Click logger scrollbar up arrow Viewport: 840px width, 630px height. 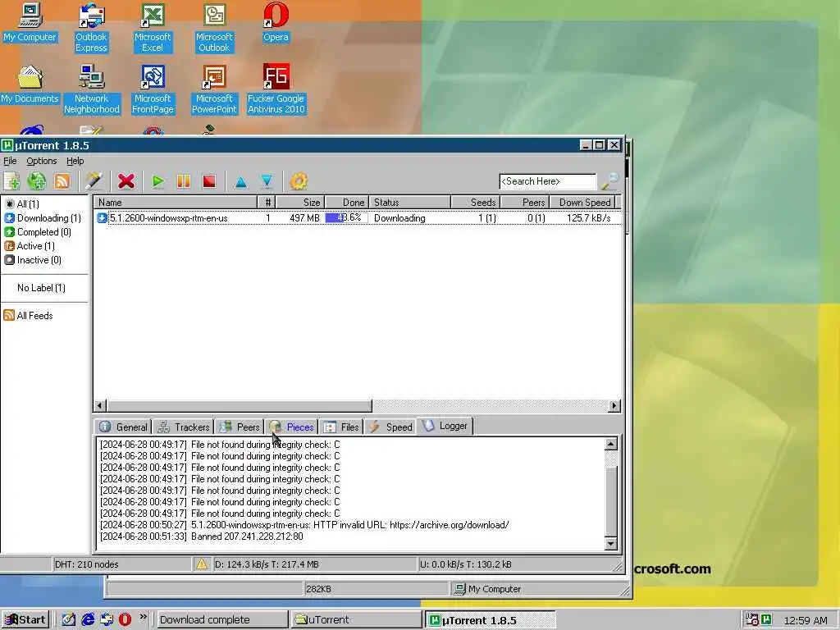tap(610, 444)
